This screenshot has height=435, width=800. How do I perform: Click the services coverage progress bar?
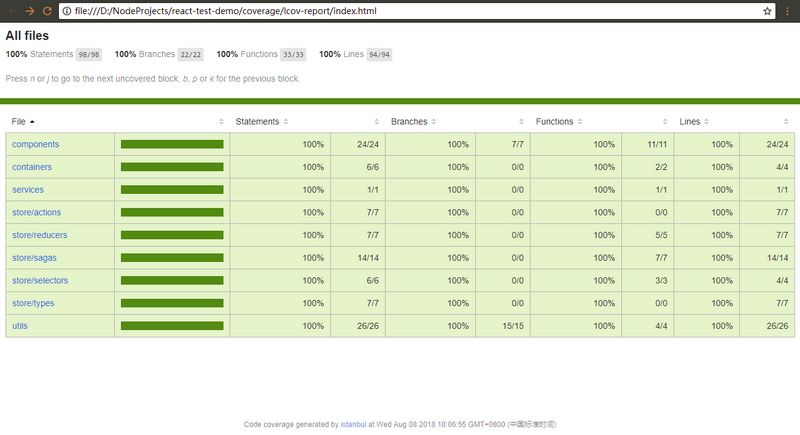click(172, 190)
